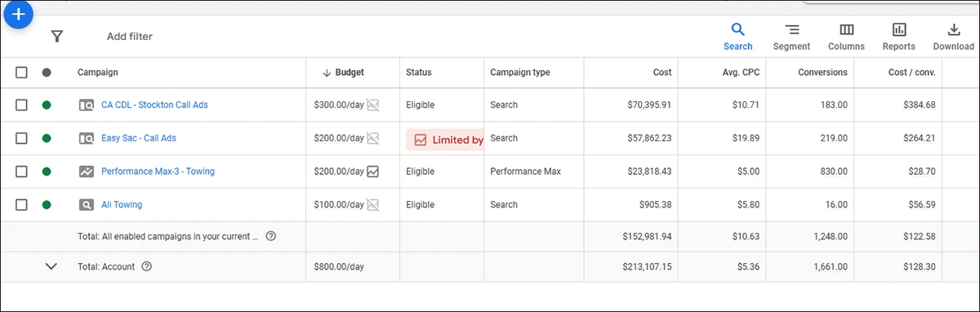This screenshot has width=980, height=312.
Task: Open the Performance Max-3 - Towing campaign link
Action: pyautogui.click(x=158, y=172)
